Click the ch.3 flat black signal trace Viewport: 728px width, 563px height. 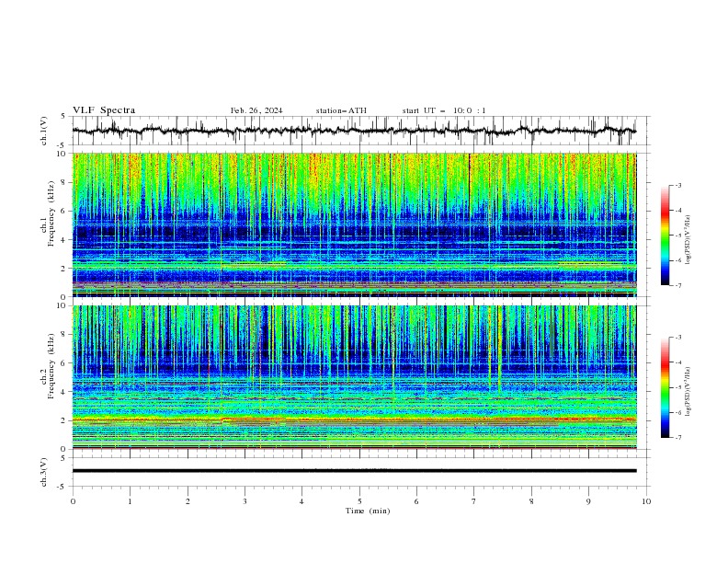click(x=354, y=471)
